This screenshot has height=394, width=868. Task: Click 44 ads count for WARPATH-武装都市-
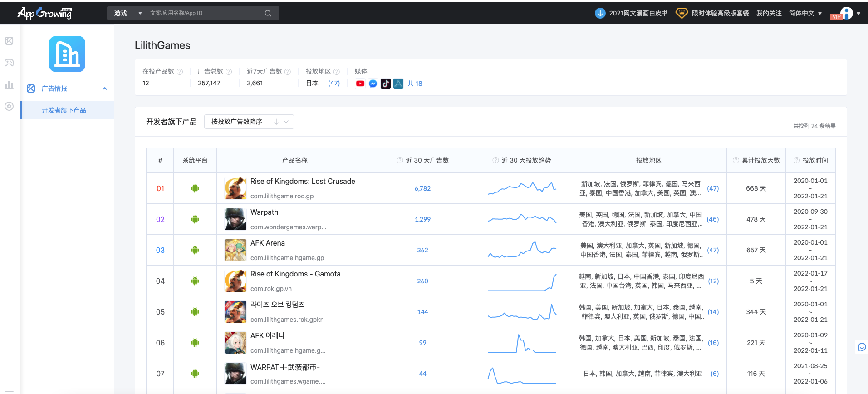point(422,374)
